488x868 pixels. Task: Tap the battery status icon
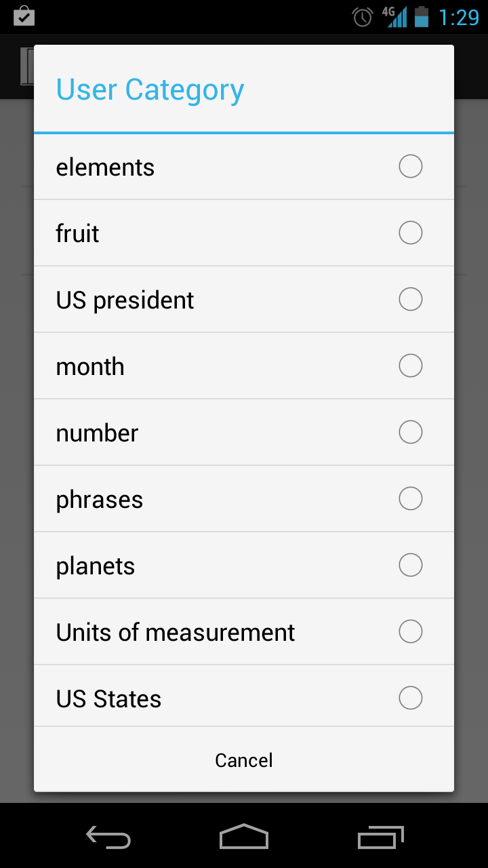(x=422, y=16)
